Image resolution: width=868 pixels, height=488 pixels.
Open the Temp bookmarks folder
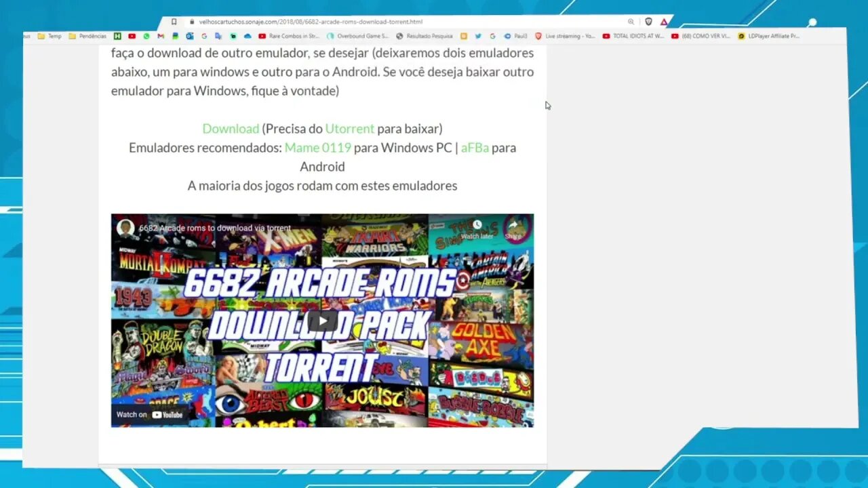50,36
